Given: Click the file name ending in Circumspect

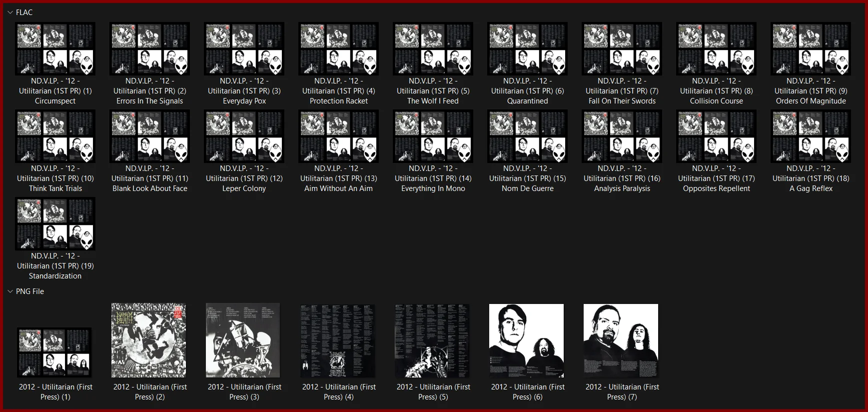Looking at the screenshot, I should point(55,91).
